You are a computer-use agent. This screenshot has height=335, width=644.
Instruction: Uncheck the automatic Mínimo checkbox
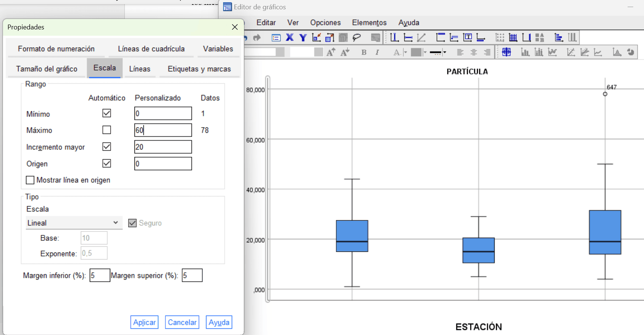107,113
